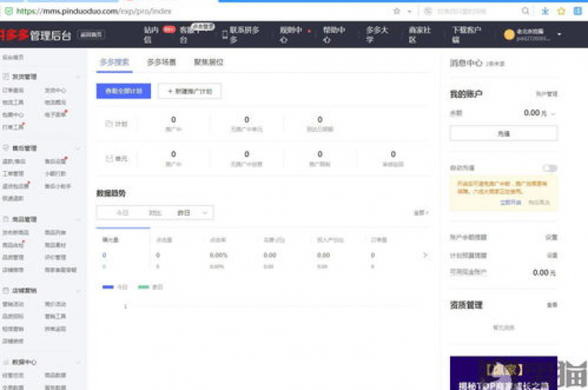Collapse the 店铺营销 sidebar section
588x390 pixels.
pos(78,291)
